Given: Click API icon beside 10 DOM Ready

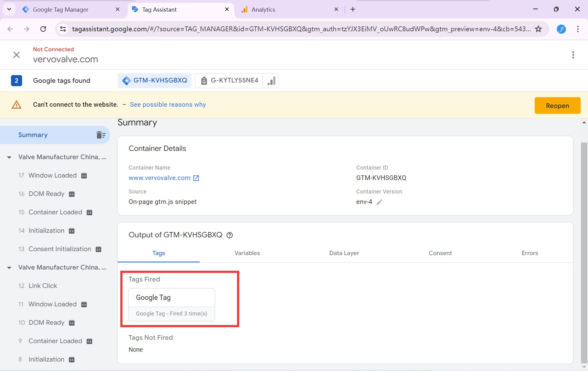Looking at the screenshot, I should coord(72,323).
